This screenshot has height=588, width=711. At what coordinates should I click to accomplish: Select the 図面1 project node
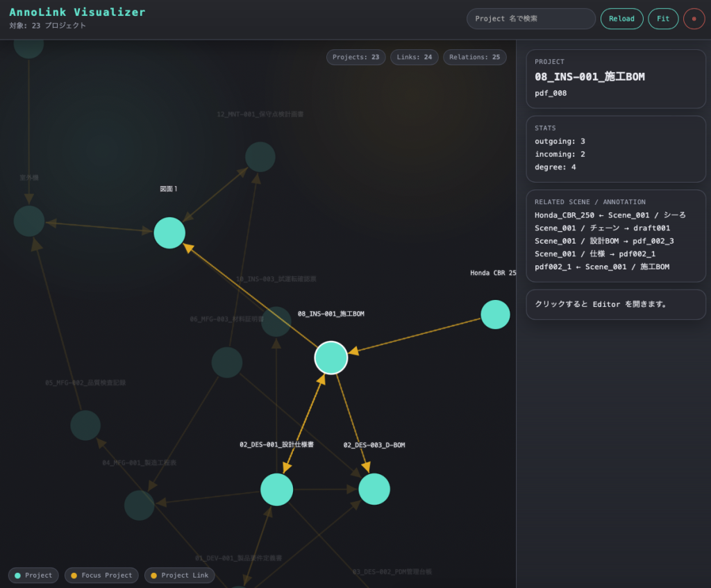click(169, 233)
